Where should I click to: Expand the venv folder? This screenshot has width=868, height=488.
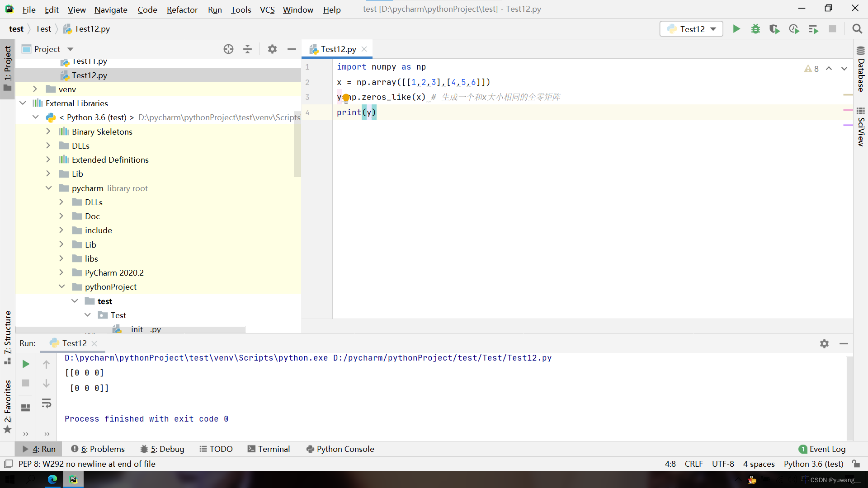pos(35,89)
